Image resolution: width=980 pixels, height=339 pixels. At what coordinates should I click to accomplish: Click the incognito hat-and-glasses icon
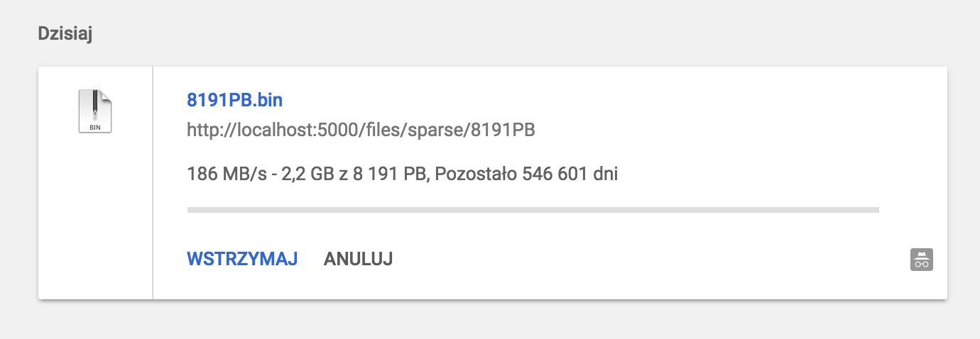tap(921, 260)
